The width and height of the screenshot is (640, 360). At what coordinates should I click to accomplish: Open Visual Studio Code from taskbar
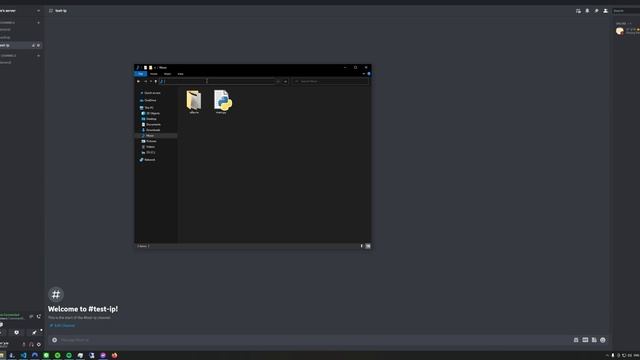tap(23, 356)
